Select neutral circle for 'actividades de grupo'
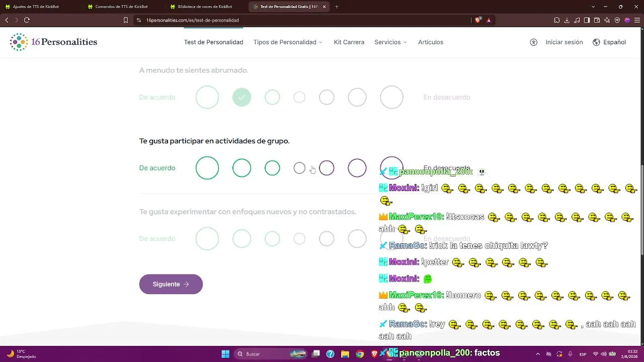 pos(299,168)
